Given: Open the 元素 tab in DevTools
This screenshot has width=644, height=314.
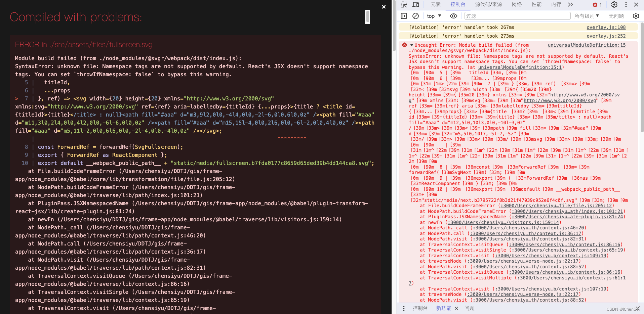Looking at the screenshot, I should (436, 4).
